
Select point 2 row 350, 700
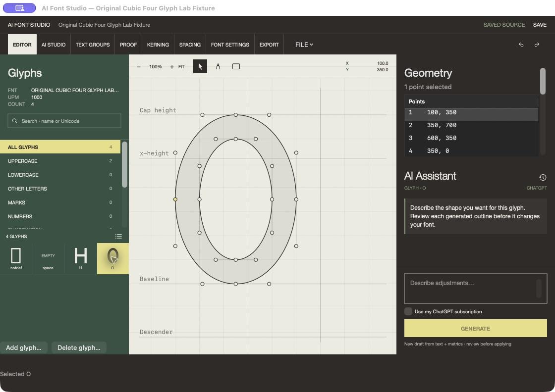[471, 125]
